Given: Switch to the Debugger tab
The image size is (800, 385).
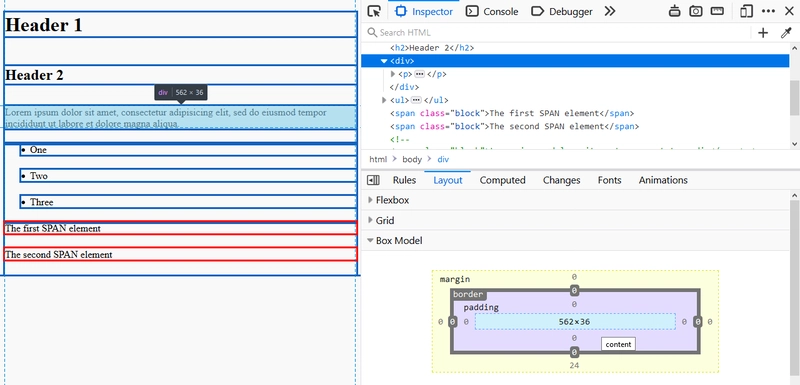Looking at the screenshot, I should [x=562, y=11].
